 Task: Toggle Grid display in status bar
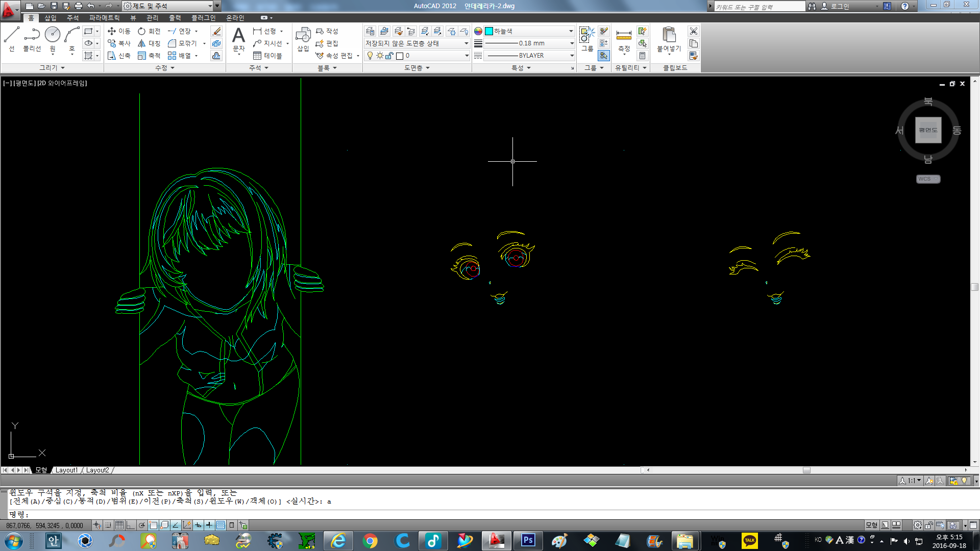119,525
